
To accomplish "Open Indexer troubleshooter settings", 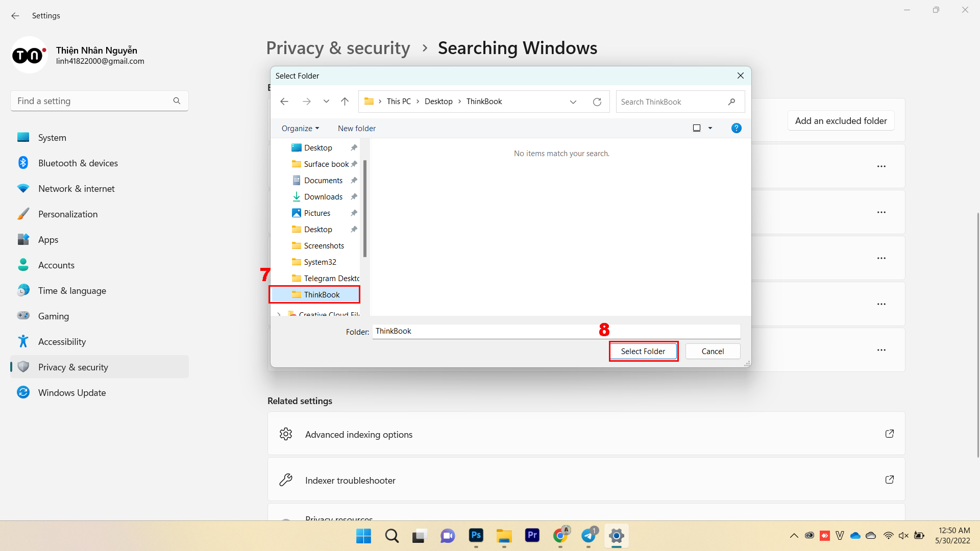I will click(585, 481).
